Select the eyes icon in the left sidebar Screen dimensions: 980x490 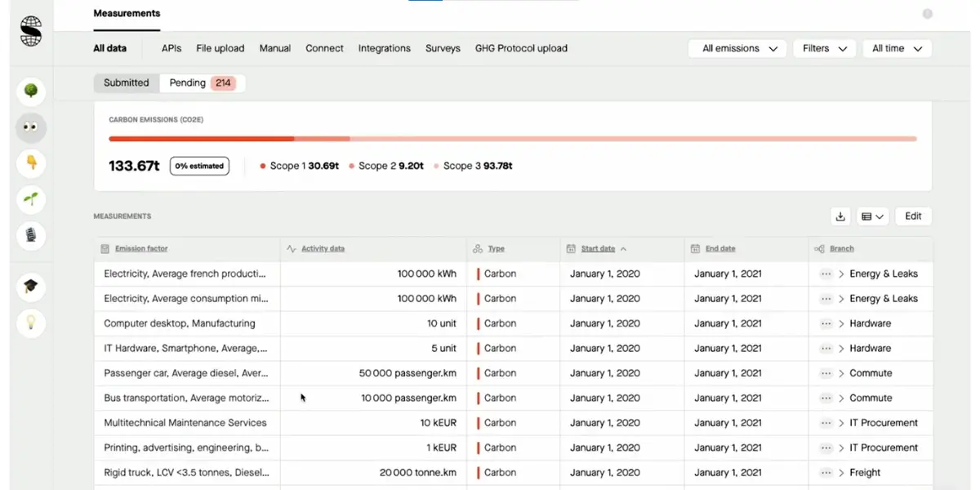[30, 127]
